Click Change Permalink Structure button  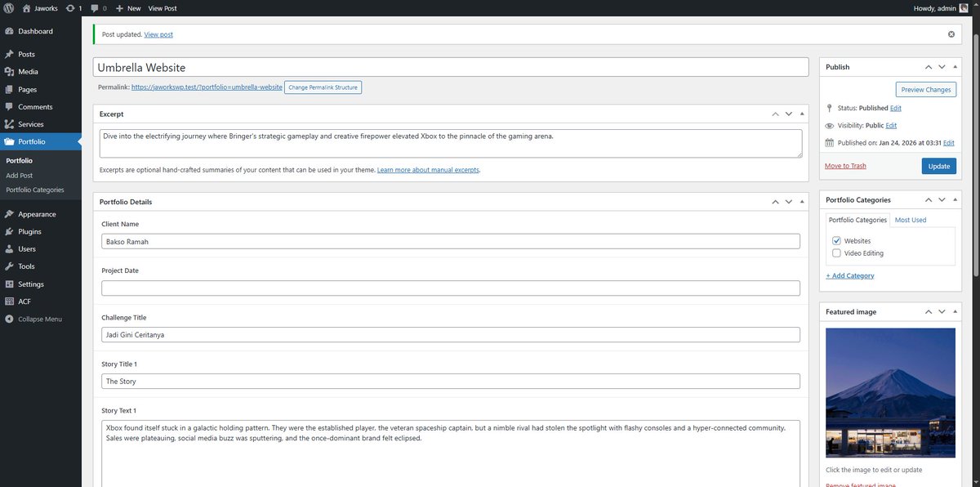(x=323, y=87)
